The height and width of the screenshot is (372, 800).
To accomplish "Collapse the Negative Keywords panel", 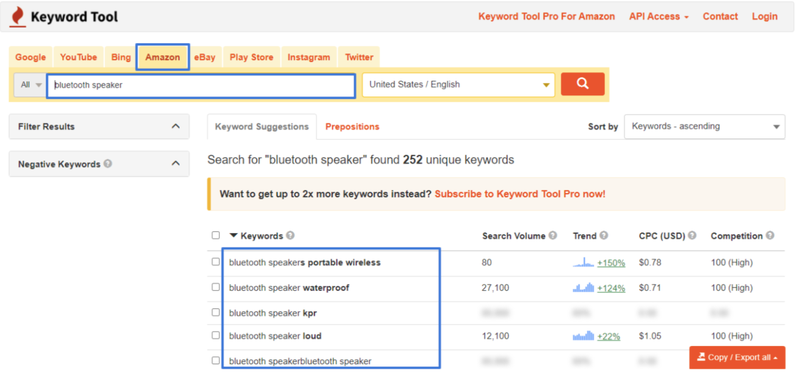I will (176, 164).
